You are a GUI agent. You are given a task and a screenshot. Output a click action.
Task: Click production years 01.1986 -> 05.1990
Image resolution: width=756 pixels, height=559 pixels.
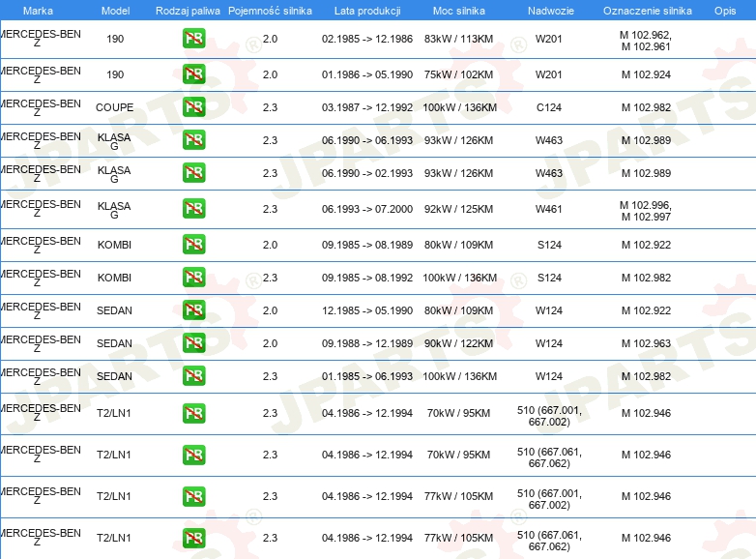pyautogui.click(x=367, y=74)
